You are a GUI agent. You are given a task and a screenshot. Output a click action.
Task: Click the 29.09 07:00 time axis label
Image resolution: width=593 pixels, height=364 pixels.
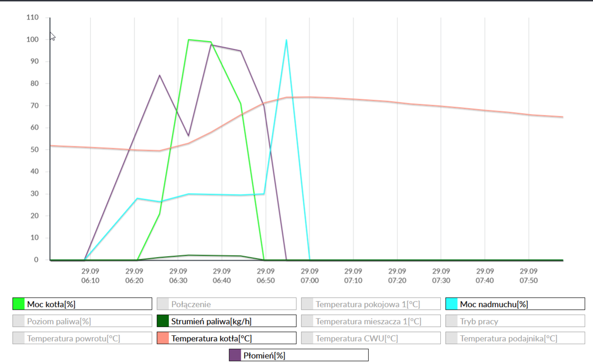click(309, 276)
